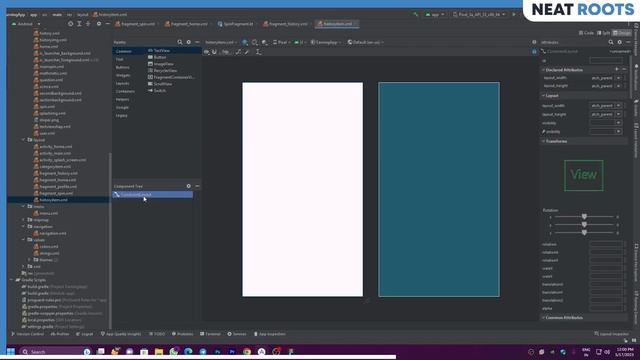Open night mode icon in designer toolbar
The image size is (640, 360).
(264, 42)
